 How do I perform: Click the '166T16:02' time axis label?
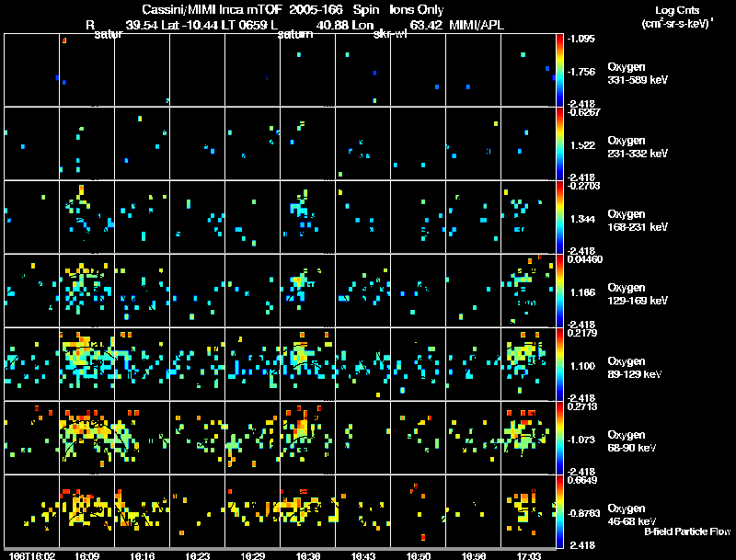pos(32,555)
